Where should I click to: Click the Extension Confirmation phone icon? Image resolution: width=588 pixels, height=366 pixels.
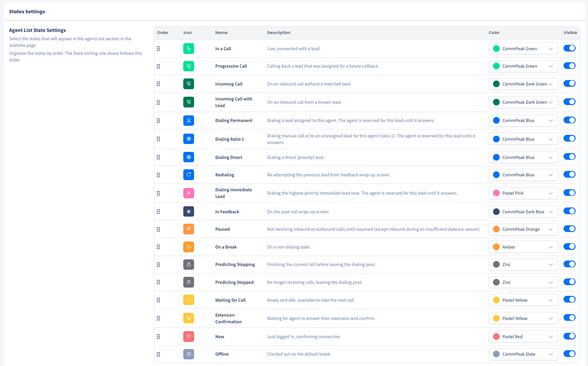coord(189,318)
